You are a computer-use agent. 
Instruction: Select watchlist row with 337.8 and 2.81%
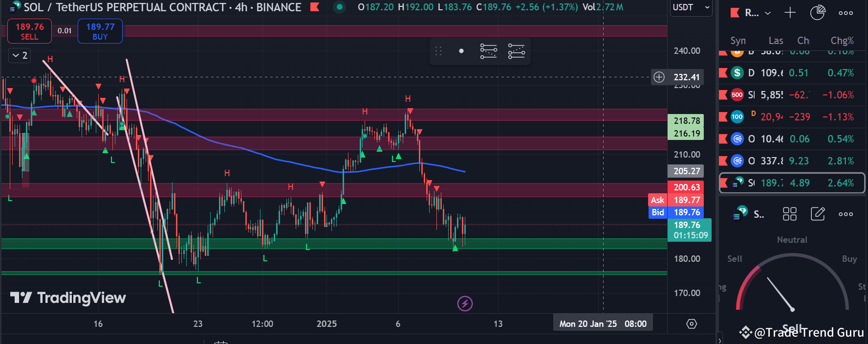click(x=792, y=161)
